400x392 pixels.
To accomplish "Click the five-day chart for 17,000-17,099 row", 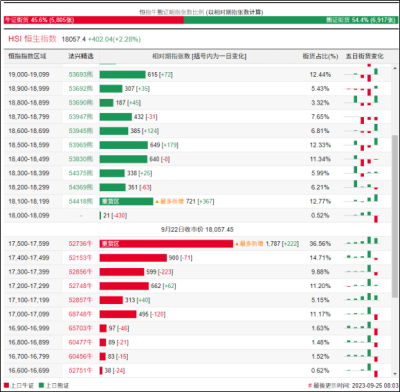I will pyautogui.click(x=362, y=314).
